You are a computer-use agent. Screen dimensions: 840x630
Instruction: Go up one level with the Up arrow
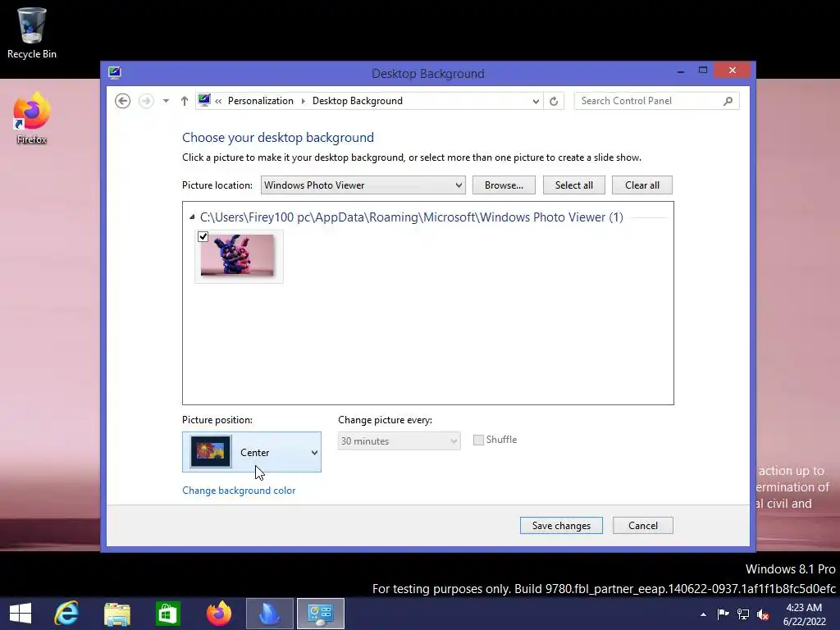point(185,101)
